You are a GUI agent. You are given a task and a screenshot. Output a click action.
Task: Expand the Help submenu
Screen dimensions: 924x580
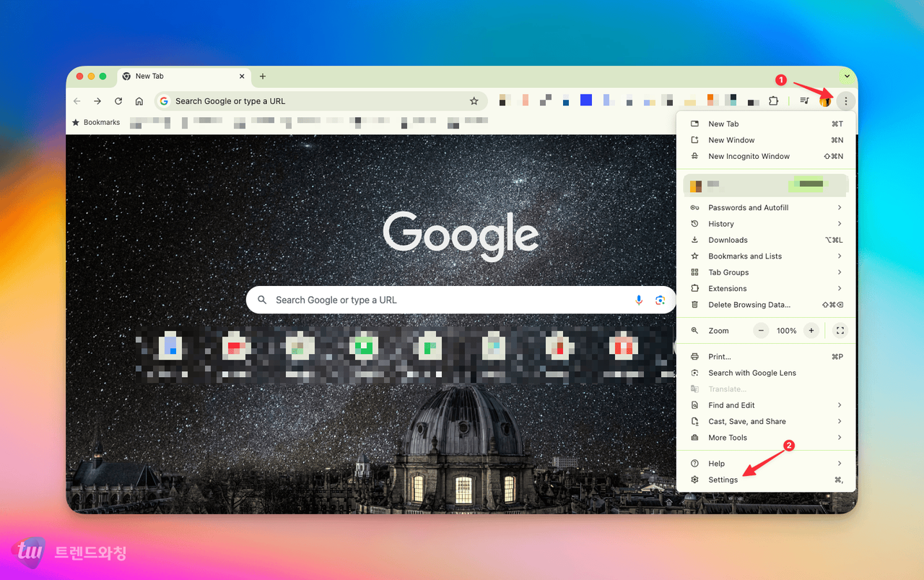coord(767,464)
